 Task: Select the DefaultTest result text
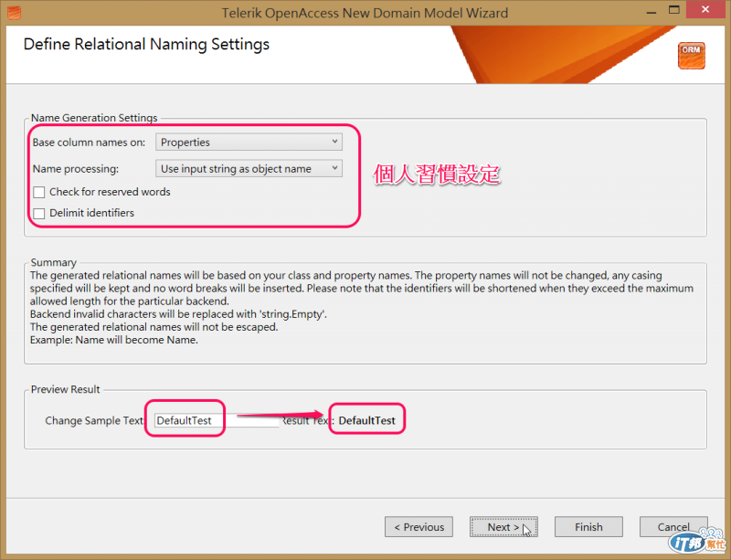[x=367, y=420]
